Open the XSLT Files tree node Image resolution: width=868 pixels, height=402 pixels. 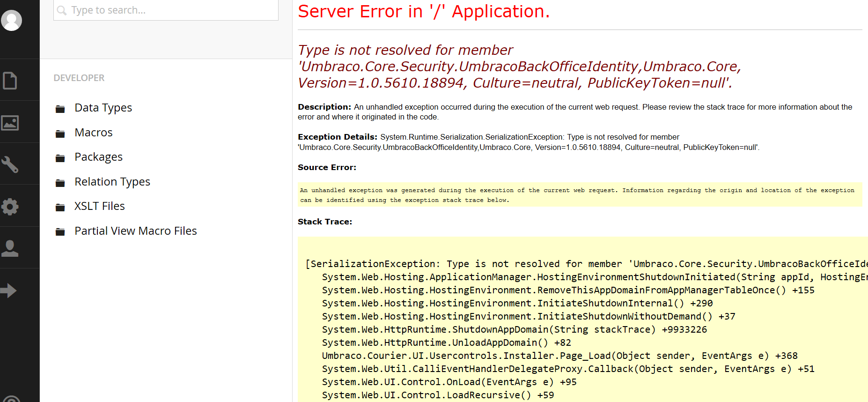pyautogui.click(x=100, y=206)
